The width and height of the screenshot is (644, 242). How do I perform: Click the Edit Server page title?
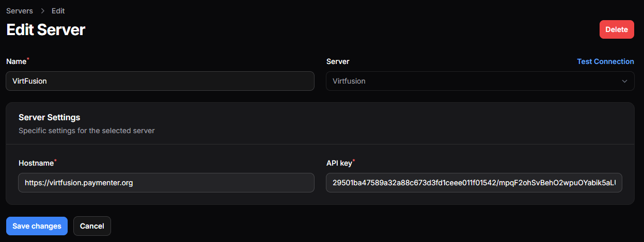pos(45,29)
